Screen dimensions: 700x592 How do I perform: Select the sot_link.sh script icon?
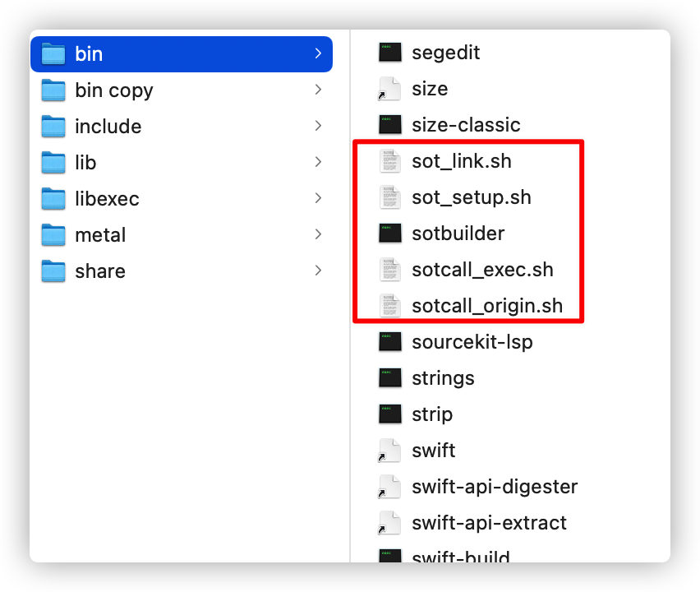389,161
